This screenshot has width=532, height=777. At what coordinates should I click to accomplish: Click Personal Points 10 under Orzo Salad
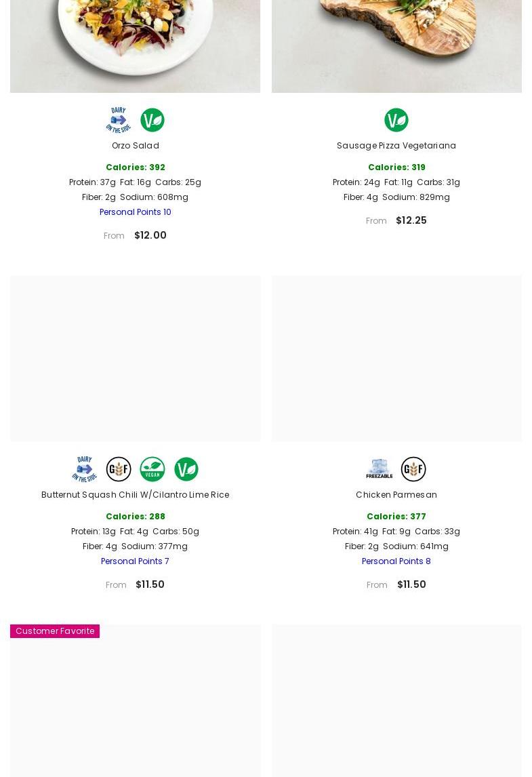pos(136,212)
